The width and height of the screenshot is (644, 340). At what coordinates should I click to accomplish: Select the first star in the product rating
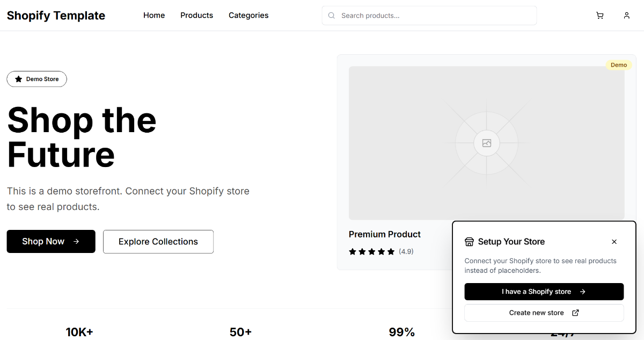(x=353, y=251)
